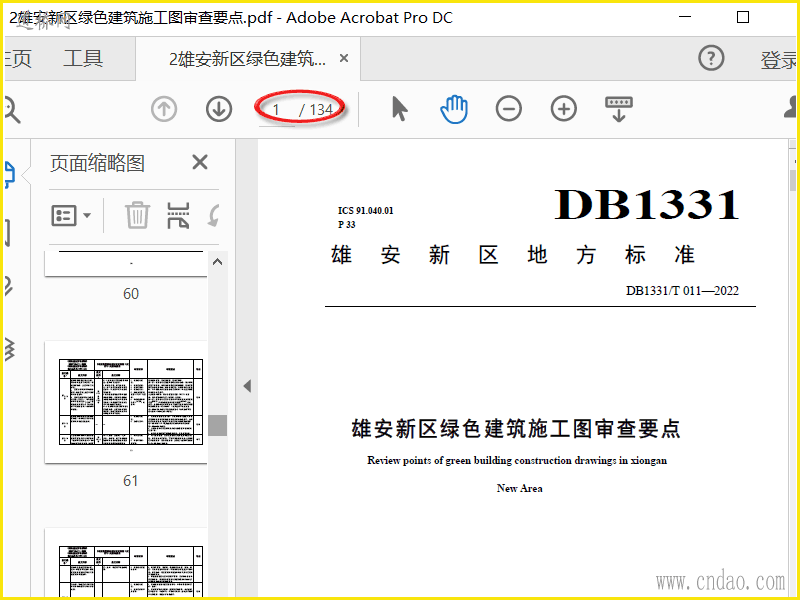Click the scrolling mode keyboard-arrow icon
Screen dimensions: 800x600
click(619, 109)
